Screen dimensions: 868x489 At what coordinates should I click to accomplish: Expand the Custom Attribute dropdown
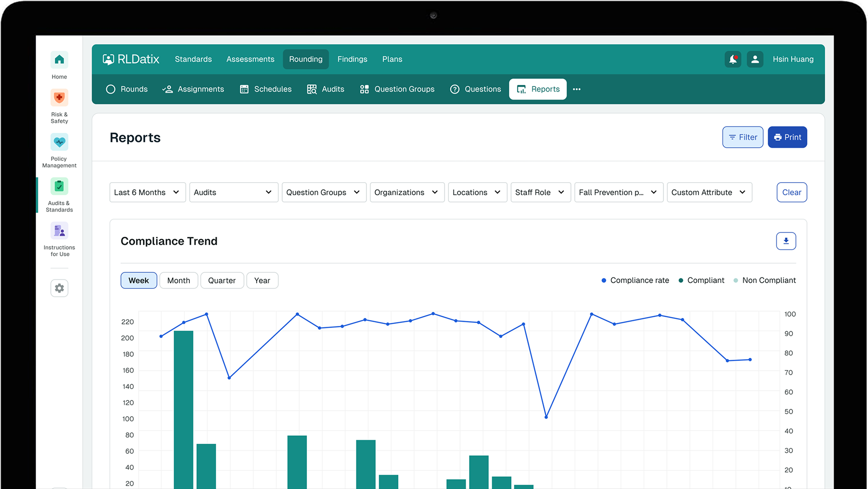pos(709,192)
